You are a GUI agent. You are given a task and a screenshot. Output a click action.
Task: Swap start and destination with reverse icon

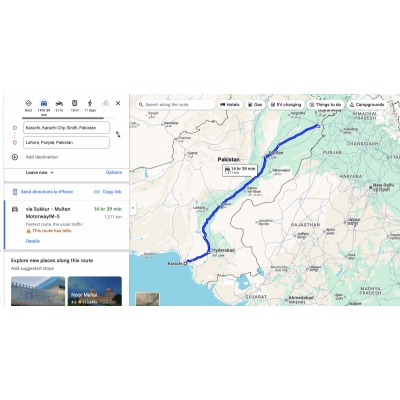pyautogui.click(x=118, y=135)
